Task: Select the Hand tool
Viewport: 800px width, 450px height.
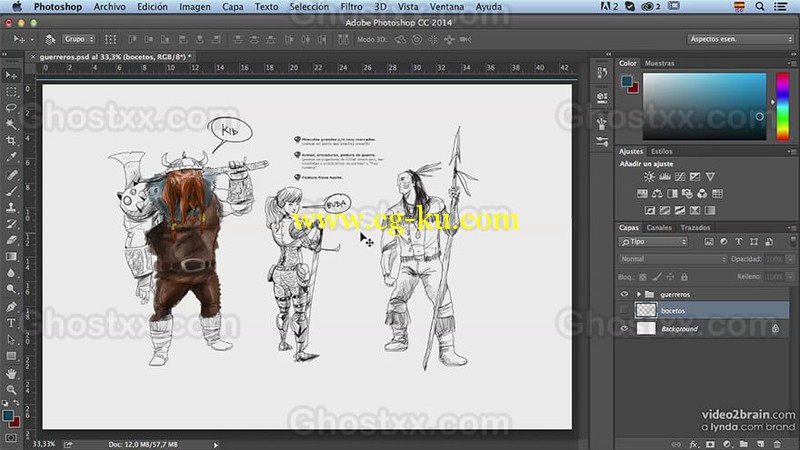Action: point(11,373)
